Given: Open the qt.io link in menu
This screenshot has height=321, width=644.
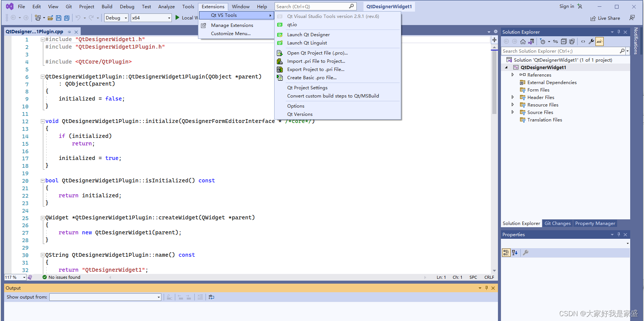Looking at the screenshot, I should (x=292, y=24).
